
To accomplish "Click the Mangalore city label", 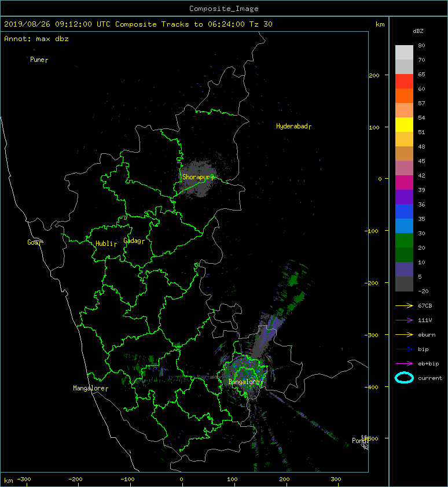I will pyautogui.click(x=89, y=388).
